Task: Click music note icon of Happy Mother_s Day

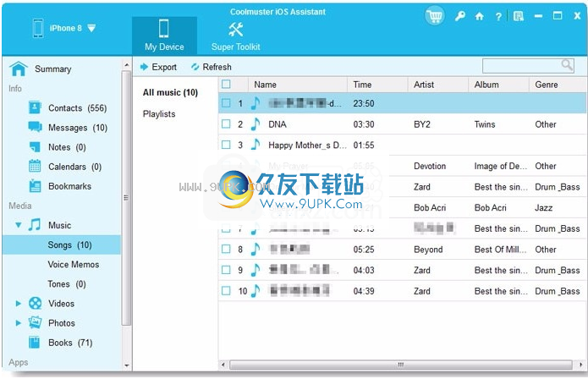Action: tap(256, 145)
